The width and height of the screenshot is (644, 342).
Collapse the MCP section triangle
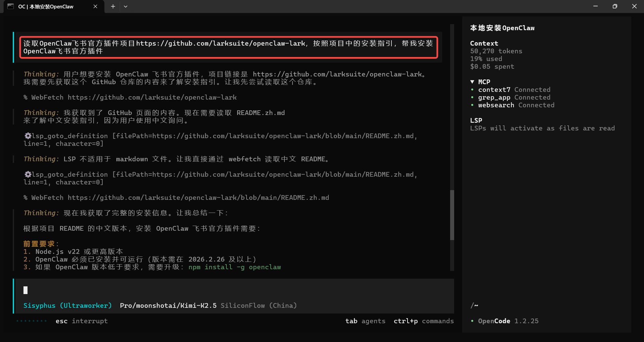click(472, 82)
